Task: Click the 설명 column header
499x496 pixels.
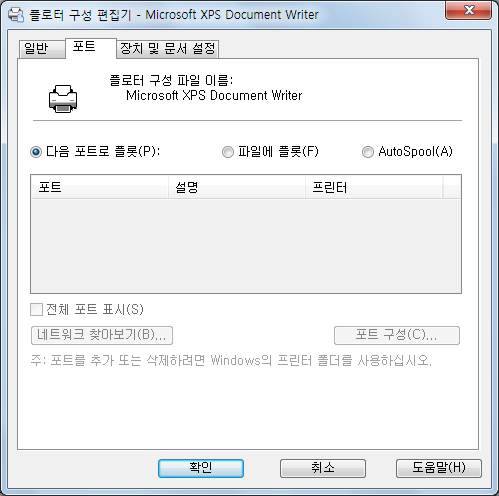Action: [237, 187]
